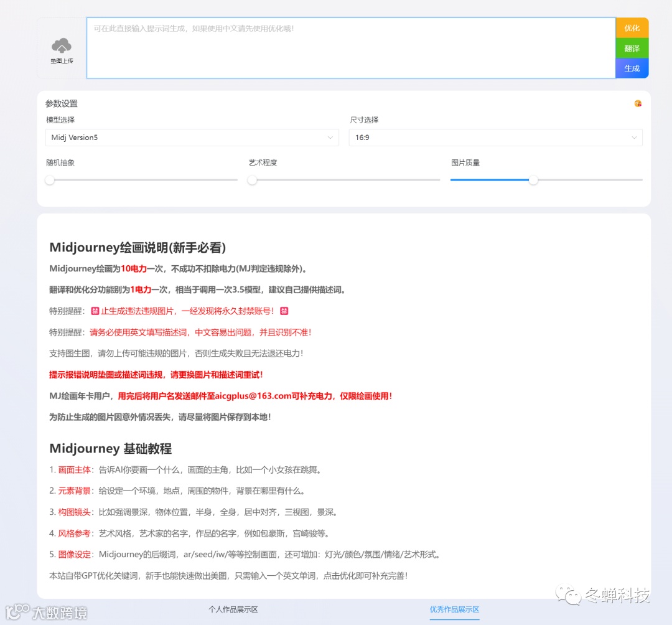Image resolution: width=672 pixels, height=625 pixels.
Task: Click the 生成 blue button
Action: click(x=632, y=68)
